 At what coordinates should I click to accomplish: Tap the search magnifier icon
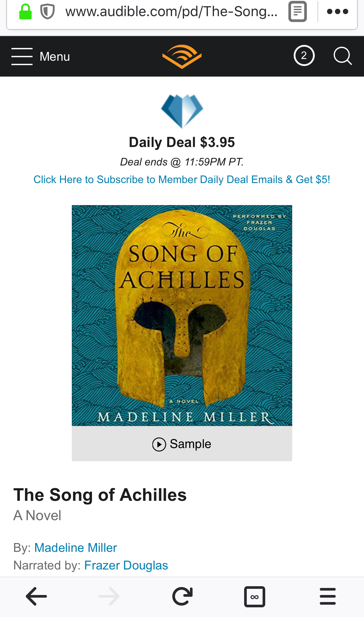[342, 56]
